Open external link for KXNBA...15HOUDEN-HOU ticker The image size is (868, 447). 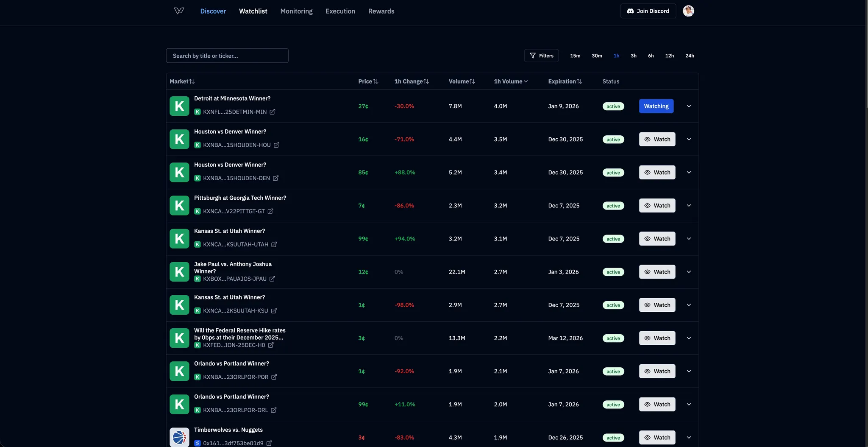click(276, 145)
